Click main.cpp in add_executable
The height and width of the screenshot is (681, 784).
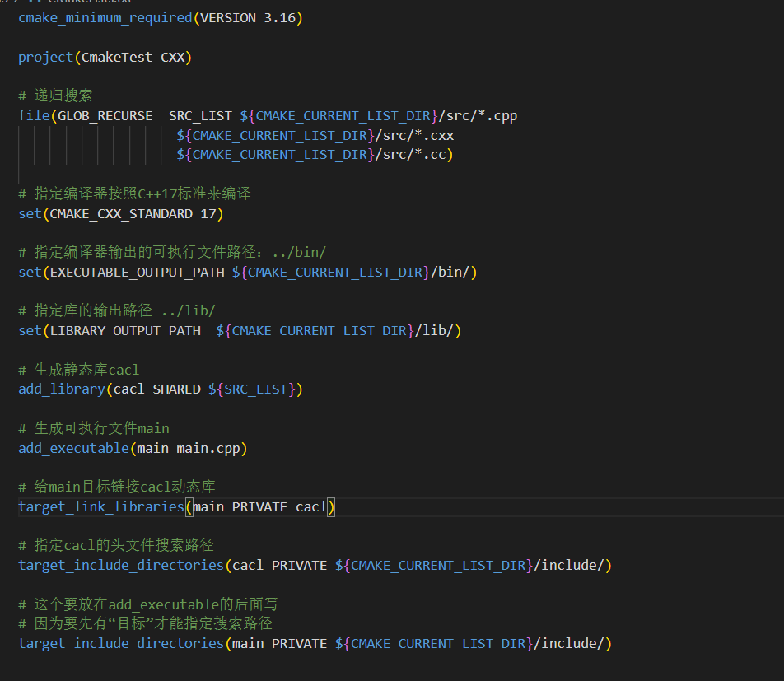(208, 449)
